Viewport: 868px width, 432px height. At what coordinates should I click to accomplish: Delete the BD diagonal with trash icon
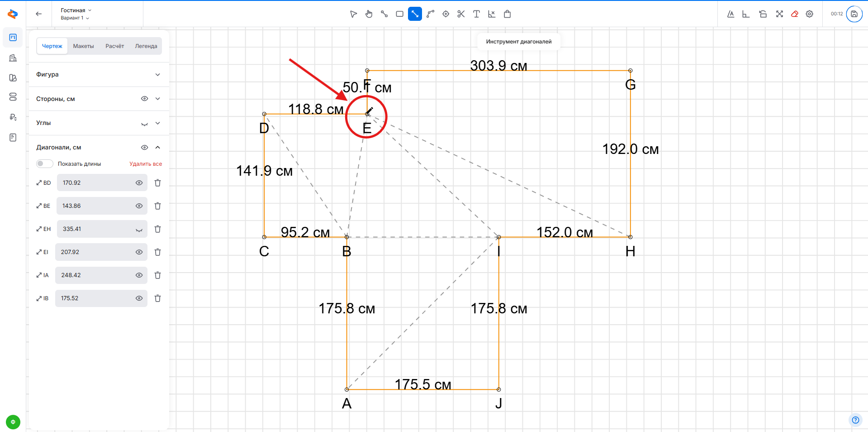(x=157, y=183)
